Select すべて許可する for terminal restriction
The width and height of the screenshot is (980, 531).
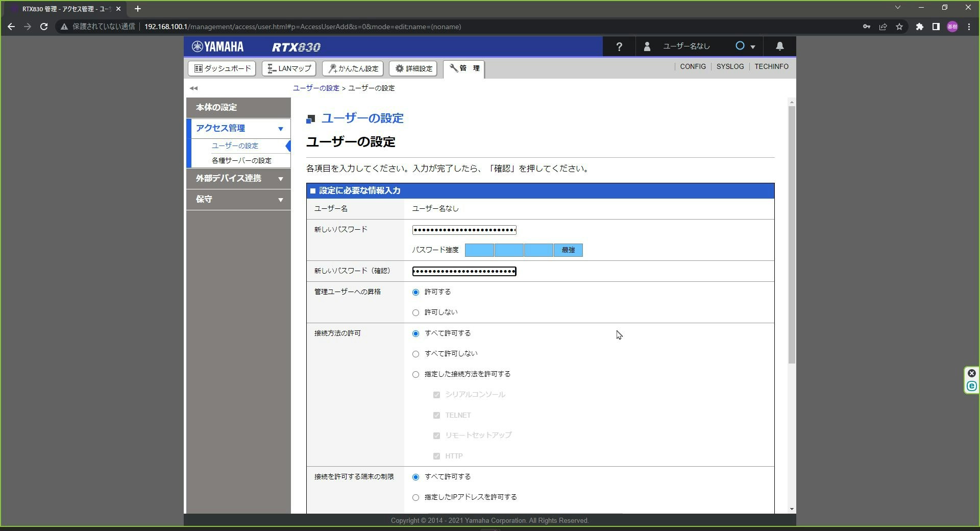[415, 477]
